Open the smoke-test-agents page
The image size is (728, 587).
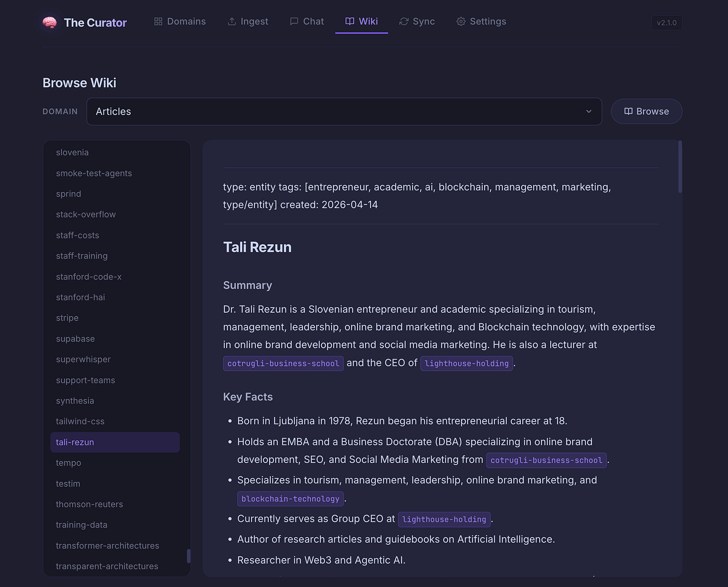[x=115, y=173]
